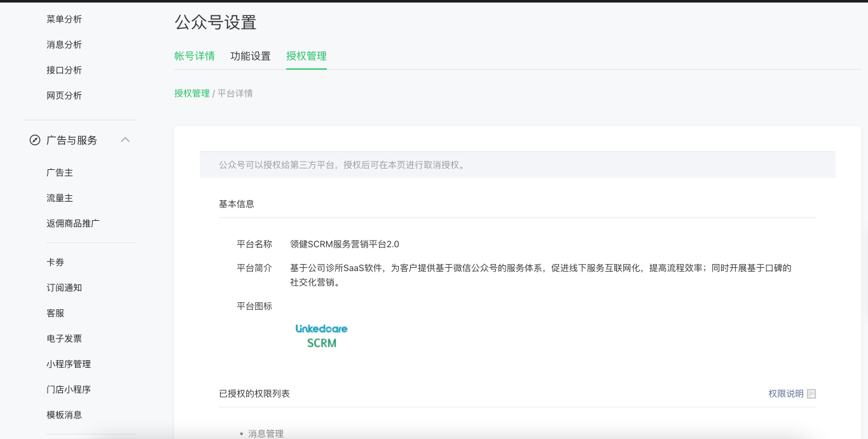Click the Linkedcare SCRM platform logo

tap(322, 336)
